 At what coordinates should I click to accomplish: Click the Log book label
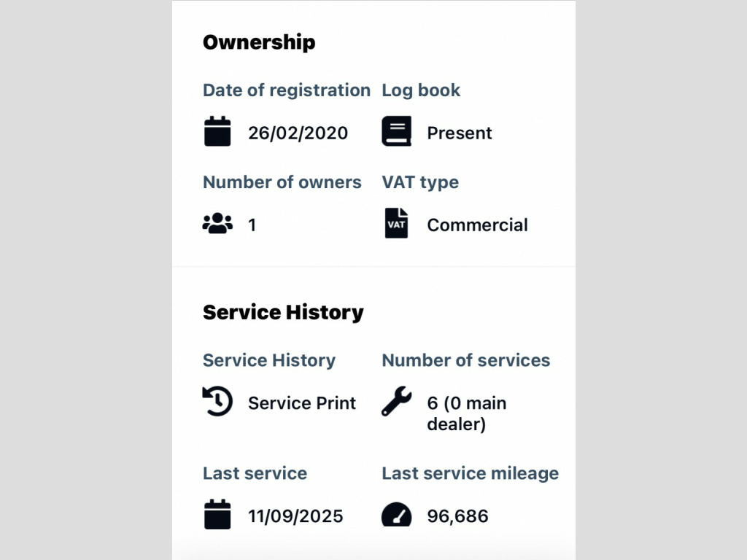pyautogui.click(x=421, y=90)
